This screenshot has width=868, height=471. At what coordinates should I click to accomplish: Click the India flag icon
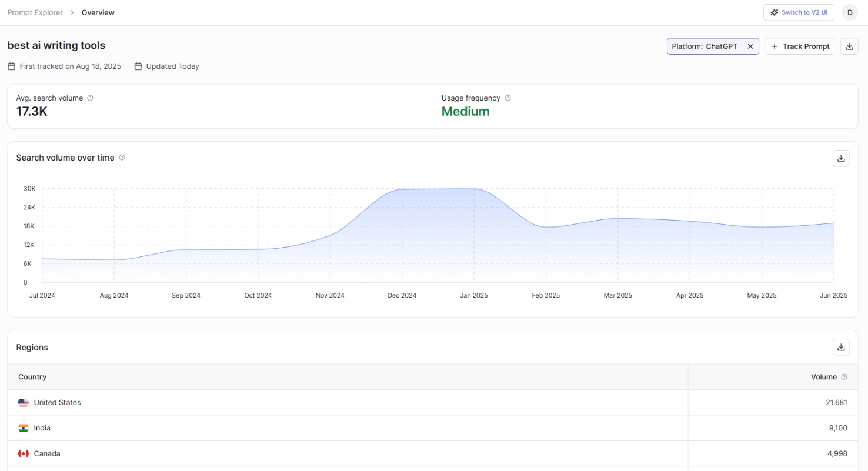pos(24,428)
